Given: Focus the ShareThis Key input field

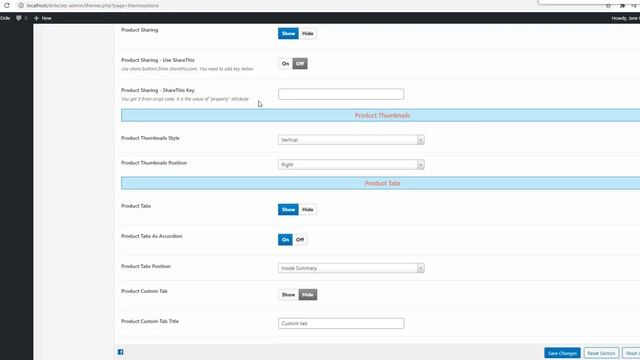Looking at the screenshot, I should [341, 94].
